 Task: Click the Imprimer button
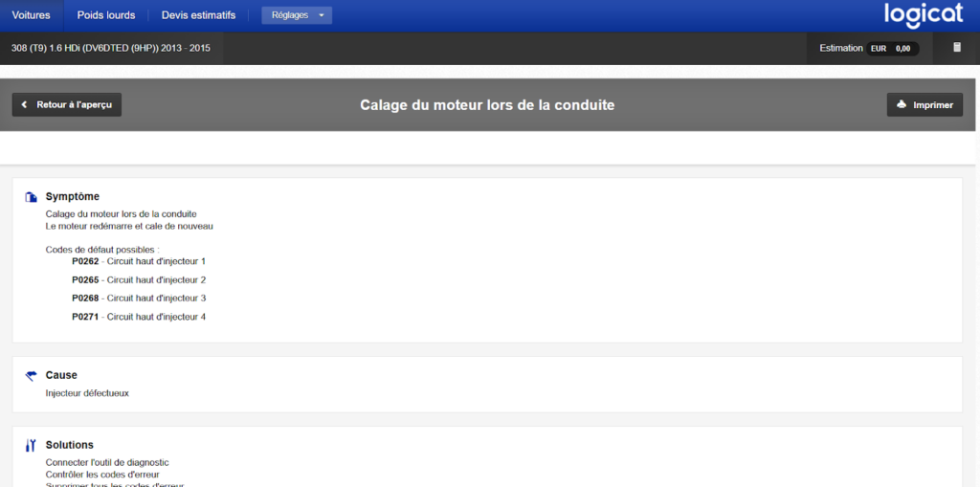coord(925,105)
